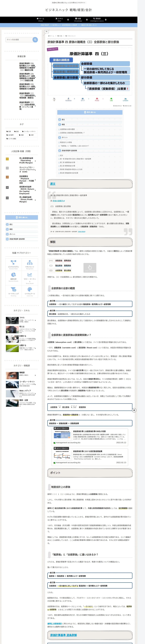Open 考える category thumbnail

pos(12,330)
